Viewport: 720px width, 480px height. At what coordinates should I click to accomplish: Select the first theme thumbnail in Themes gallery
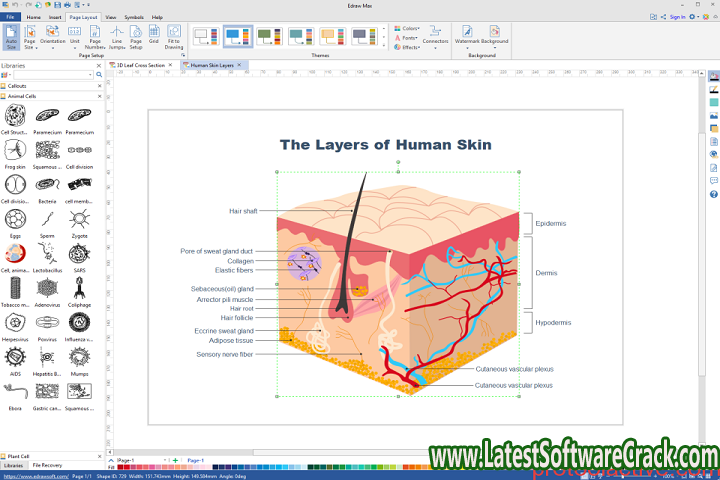(x=205, y=37)
